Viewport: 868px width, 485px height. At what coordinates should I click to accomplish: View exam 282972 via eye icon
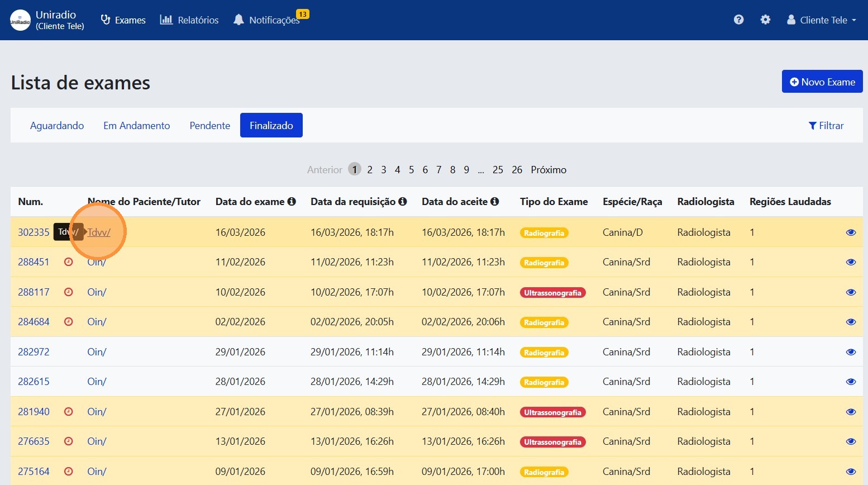click(x=851, y=352)
